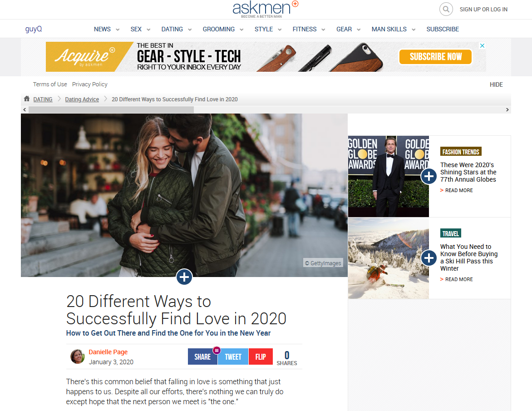The image size is (532, 411).
Task: Click the horizontal scrollbar thumb
Action: click(111, 109)
